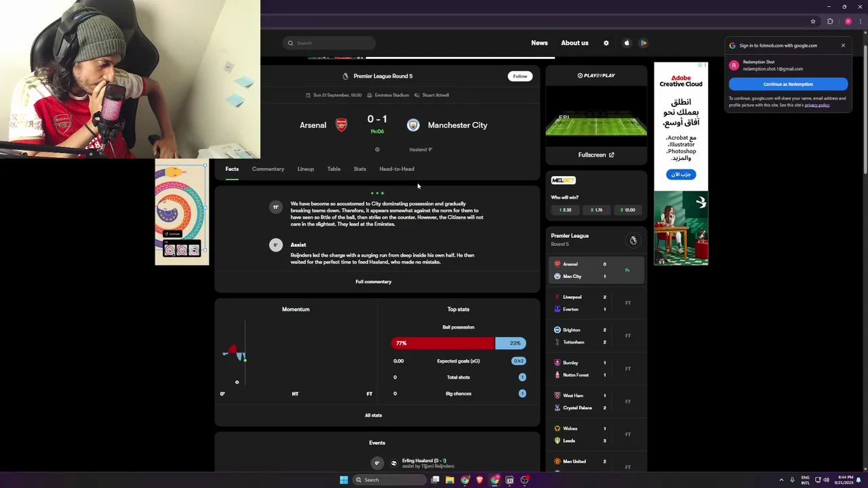Screen dimensions: 868x488
Task: Open Arsenal vs Man City sidebar match
Action: click(596, 270)
